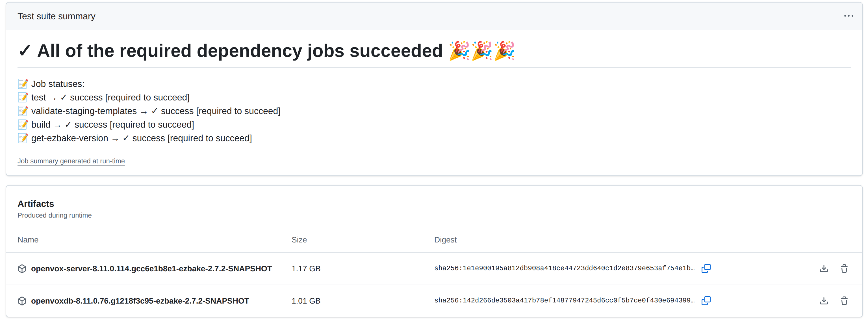Click the memo icon beside test job status

(22, 97)
